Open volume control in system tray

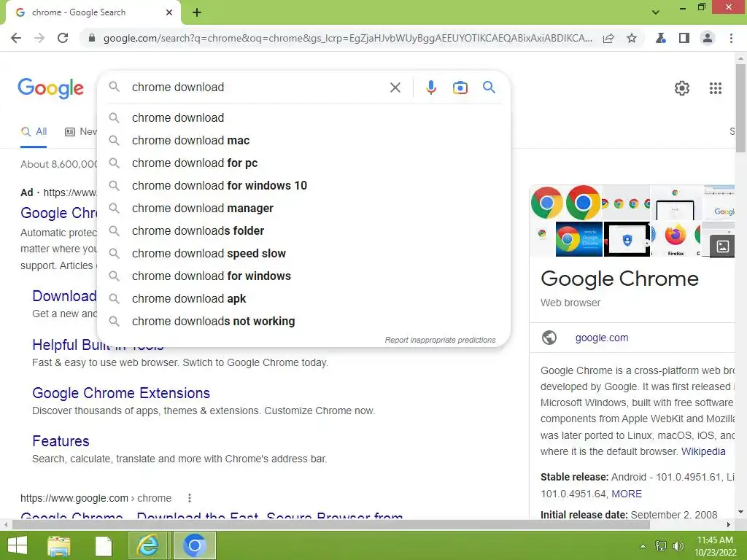(678, 546)
